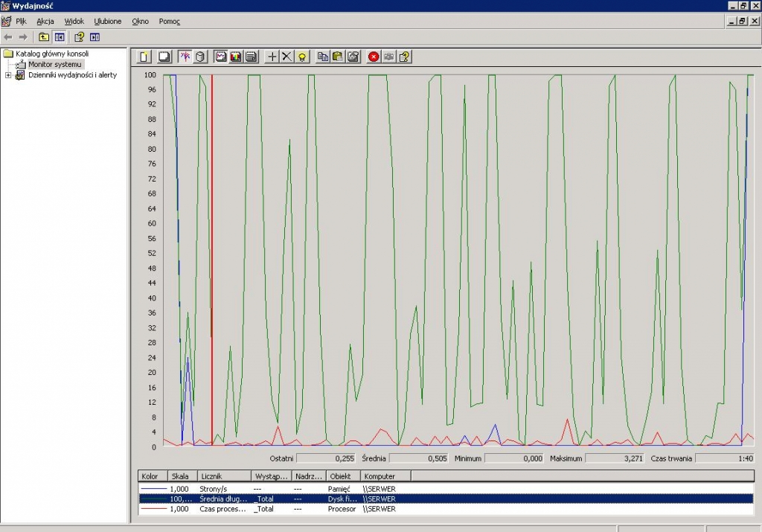Select Dzienniki wydajności i alerty node

point(72,75)
